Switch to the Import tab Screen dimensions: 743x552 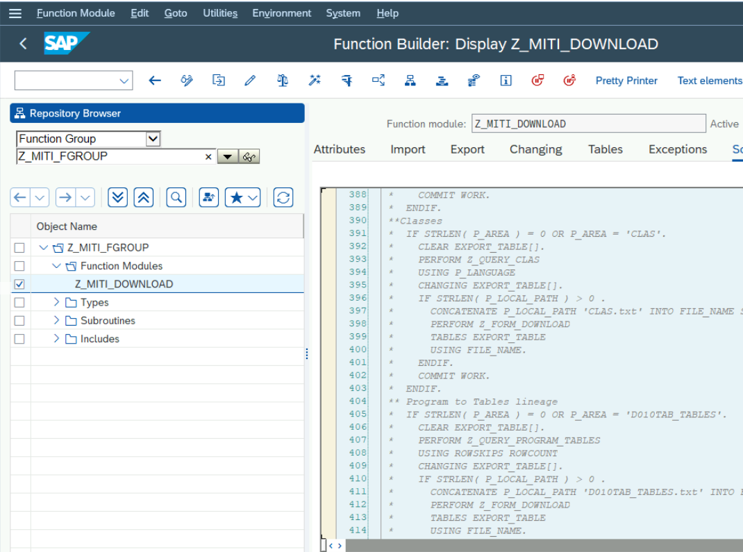[x=408, y=149]
